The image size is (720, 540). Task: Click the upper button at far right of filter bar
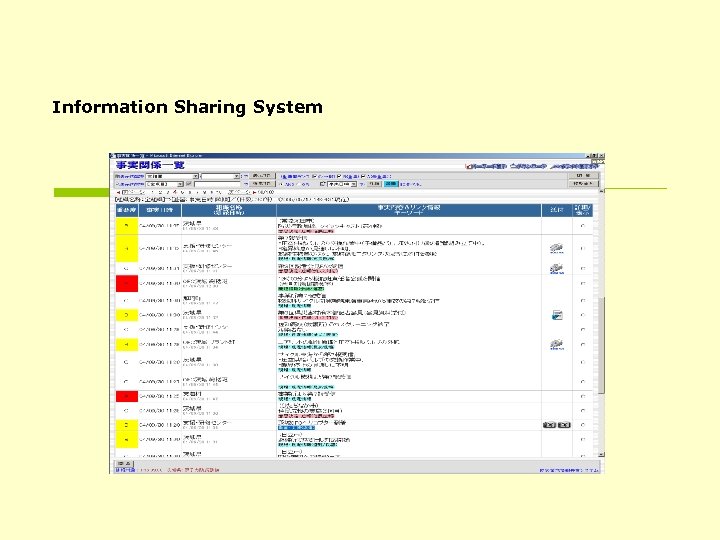click(x=584, y=175)
